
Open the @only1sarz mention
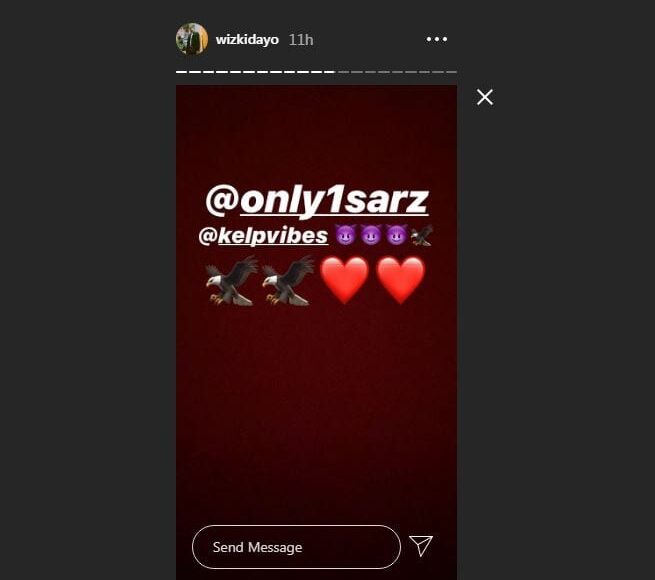(x=317, y=201)
